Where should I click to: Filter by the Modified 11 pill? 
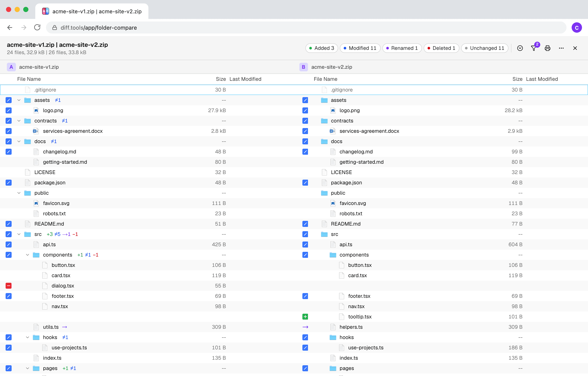point(360,48)
